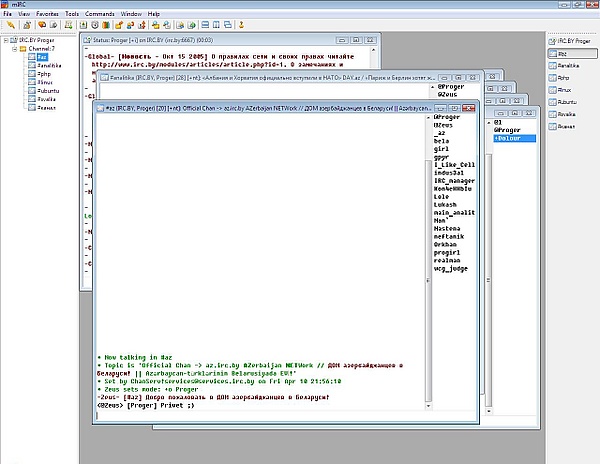Collapse the Channel:7 folder in the tree
Screen dimensions: 600x464
pos(13,47)
